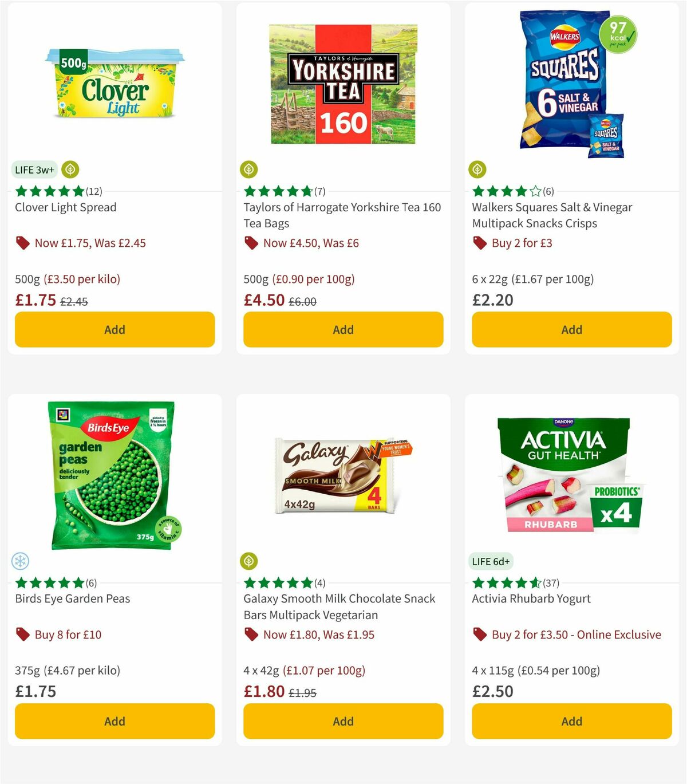The width and height of the screenshot is (687, 784).
Task: Add Activia Rhubarb Yogurt to the basket
Action: 571,721
